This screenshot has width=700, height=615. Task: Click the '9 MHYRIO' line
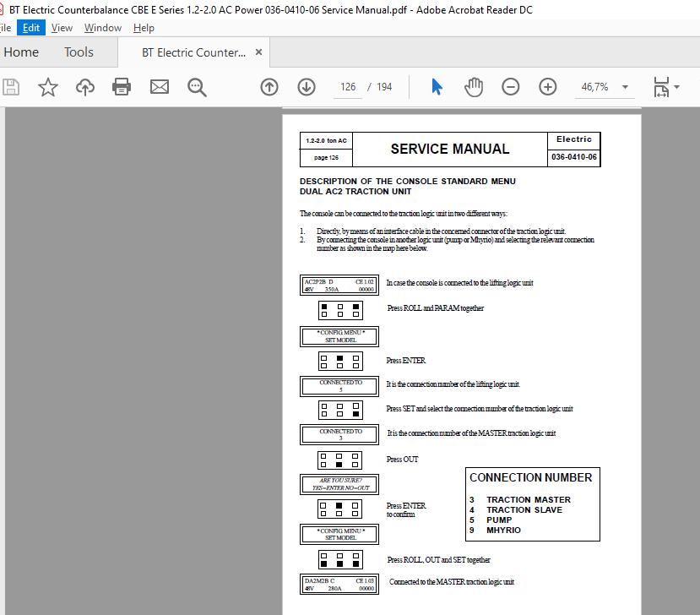click(x=495, y=531)
